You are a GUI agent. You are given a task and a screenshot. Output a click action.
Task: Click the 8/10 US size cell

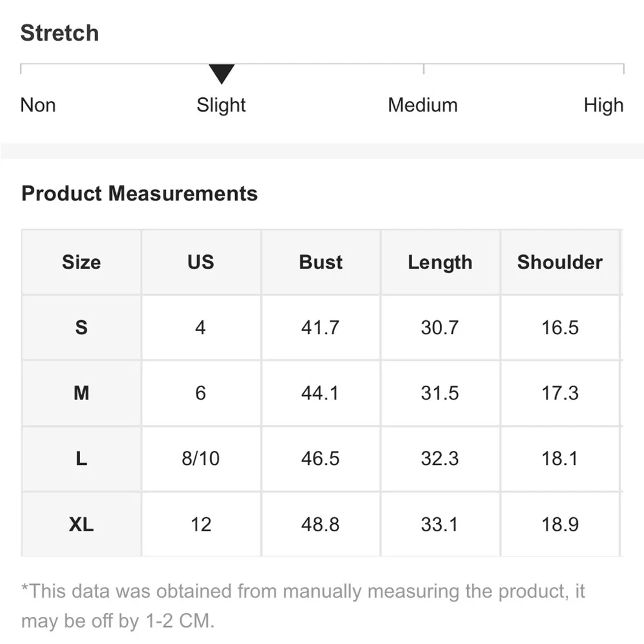[x=201, y=459]
